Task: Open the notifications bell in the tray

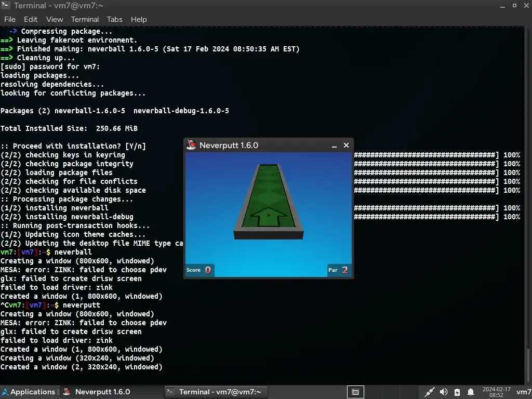Action: coord(471,392)
